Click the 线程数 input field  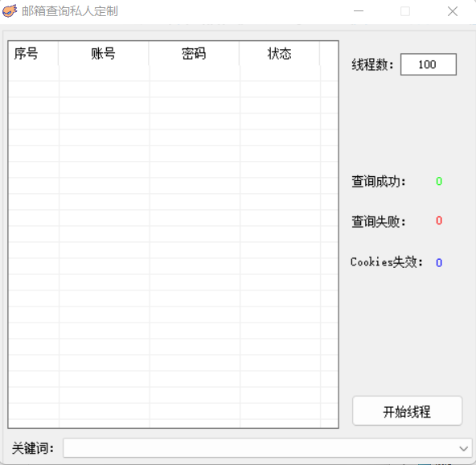[429, 64]
